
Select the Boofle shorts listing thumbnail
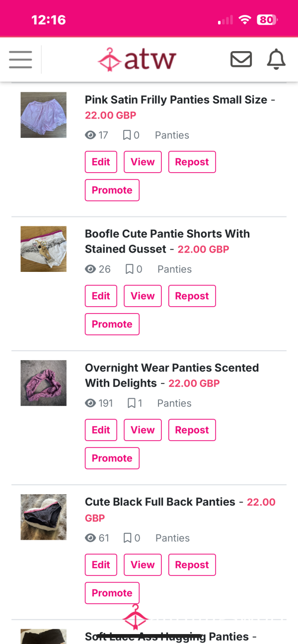pyautogui.click(x=43, y=249)
